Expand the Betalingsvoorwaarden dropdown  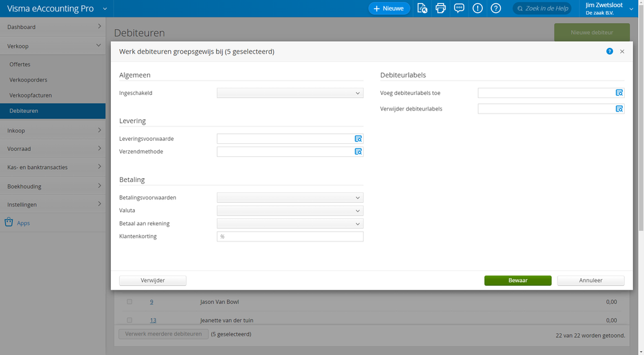click(x=290, y=198)
